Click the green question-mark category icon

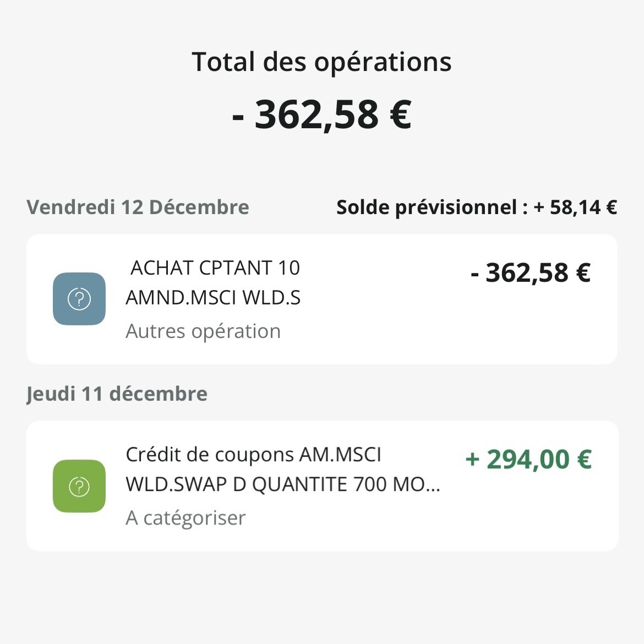point(79,486)
